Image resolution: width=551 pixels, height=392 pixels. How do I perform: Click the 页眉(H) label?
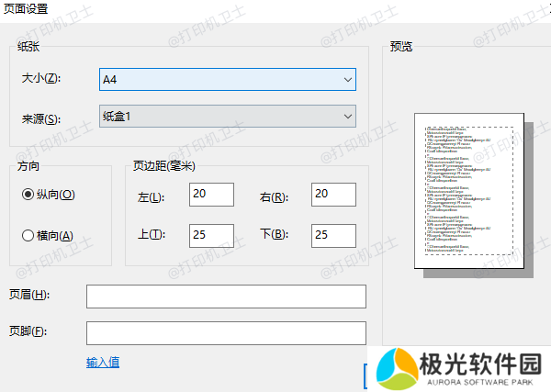pos(29,295)
